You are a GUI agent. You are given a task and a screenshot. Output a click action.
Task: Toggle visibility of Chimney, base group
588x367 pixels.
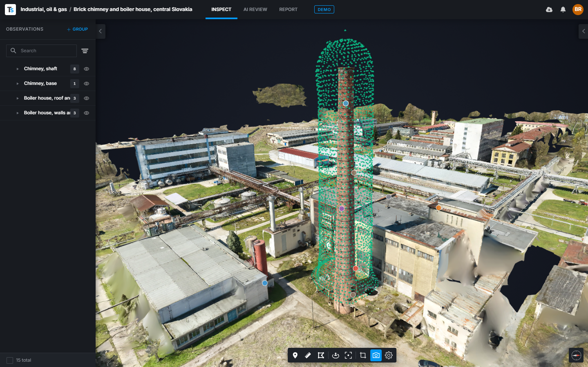[87, 84]
